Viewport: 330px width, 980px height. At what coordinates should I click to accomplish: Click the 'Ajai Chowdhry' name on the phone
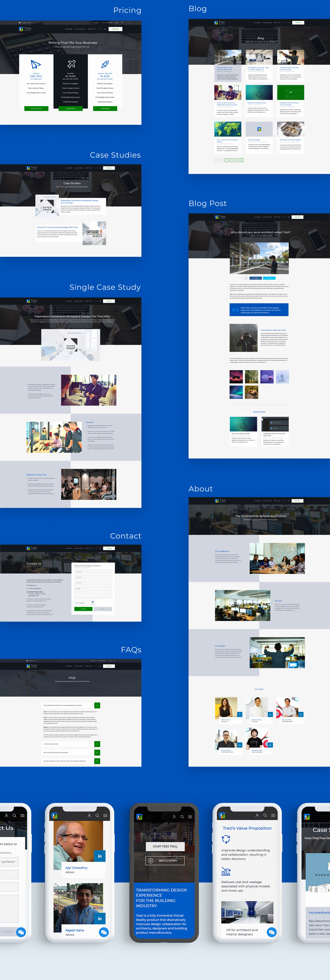click(x=76, y=868)
